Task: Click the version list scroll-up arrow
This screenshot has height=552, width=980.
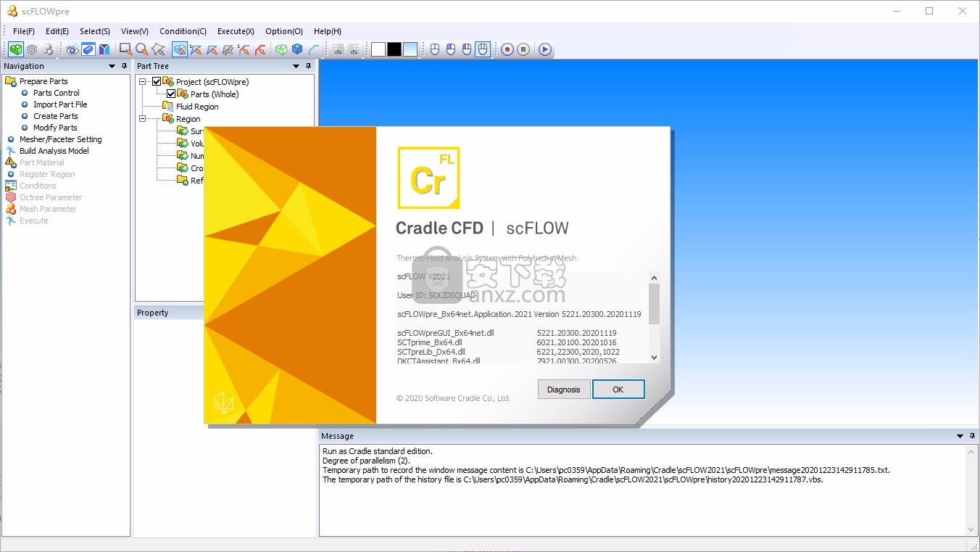Action: coord(655,278)
